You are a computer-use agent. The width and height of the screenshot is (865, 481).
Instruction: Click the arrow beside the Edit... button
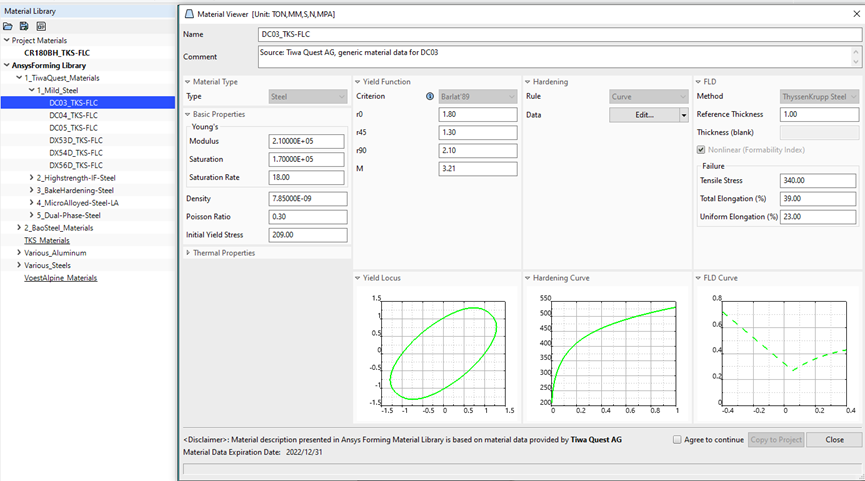click(x=684, y=115)
